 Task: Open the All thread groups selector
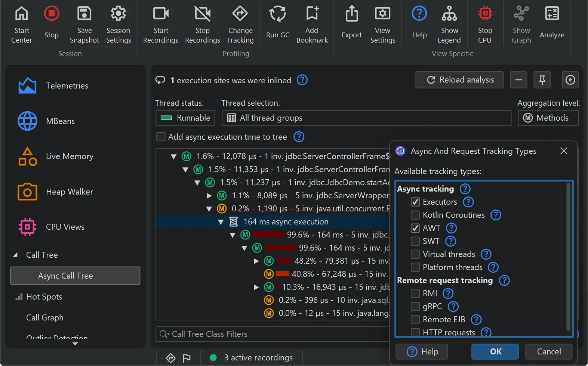(367, 118)
